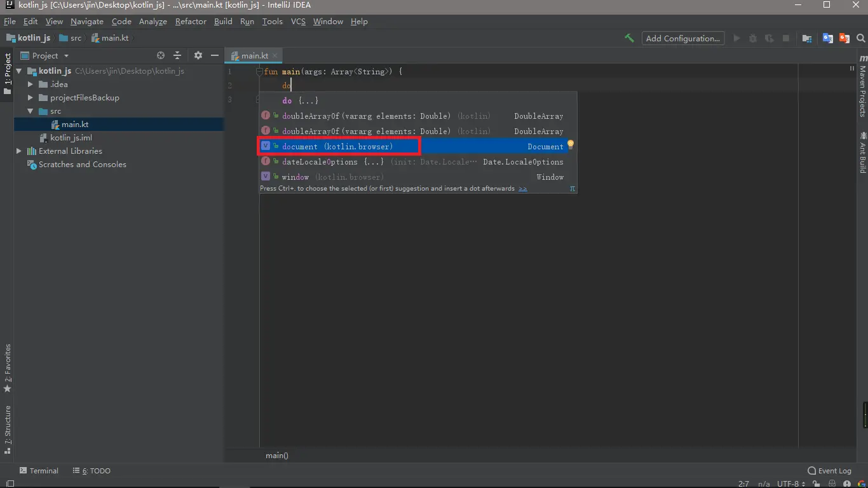Select the do {...} keyword suggestion
Screen dimensions: 868x488
tap(414, 100)
